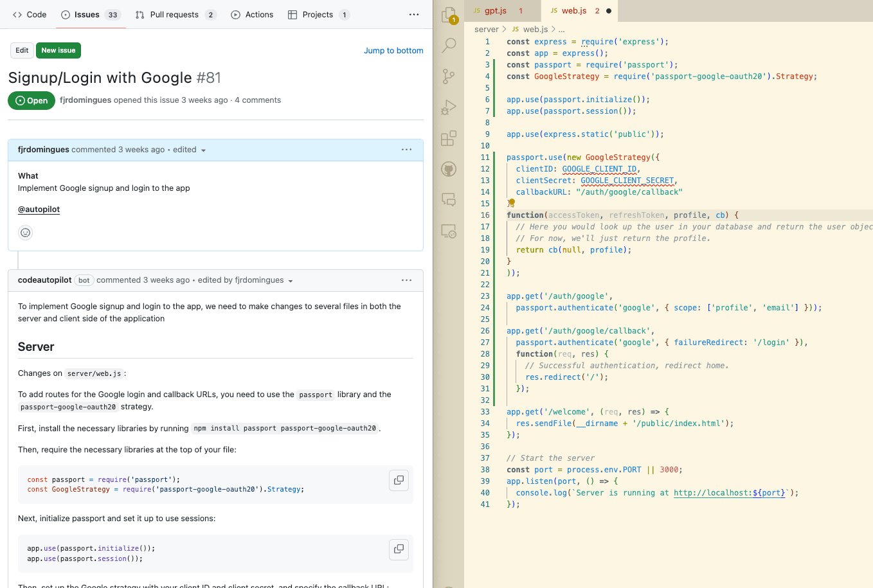
Task: Copy the passport initialize code snippet
Action: [x=399, y=549]
